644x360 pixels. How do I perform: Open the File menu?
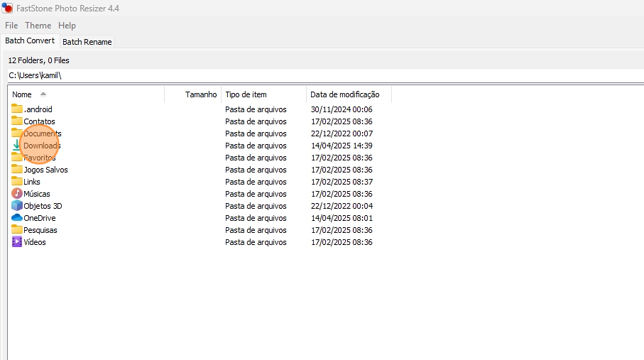tap(11, 26)
